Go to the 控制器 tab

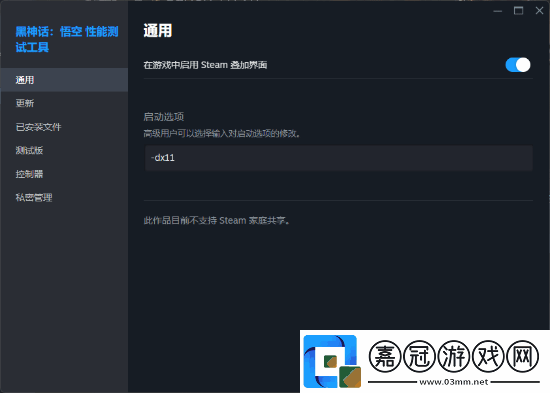[64, 174]
